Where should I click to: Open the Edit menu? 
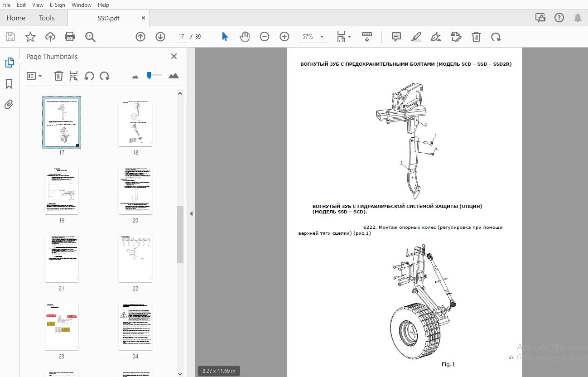click(x=21, y=5)
